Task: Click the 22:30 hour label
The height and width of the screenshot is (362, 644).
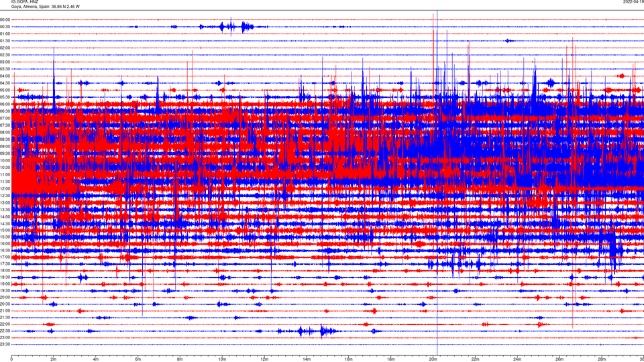Action: [5, 330]
